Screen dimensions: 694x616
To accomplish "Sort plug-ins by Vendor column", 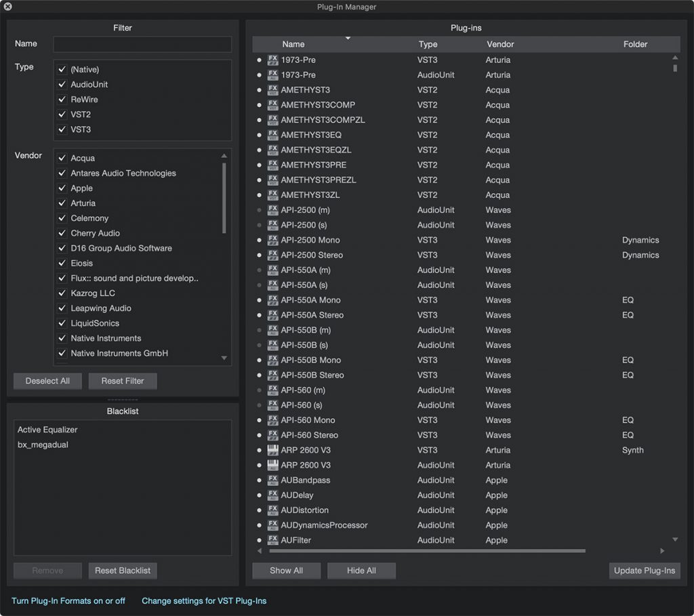I will tap(500, 44).
